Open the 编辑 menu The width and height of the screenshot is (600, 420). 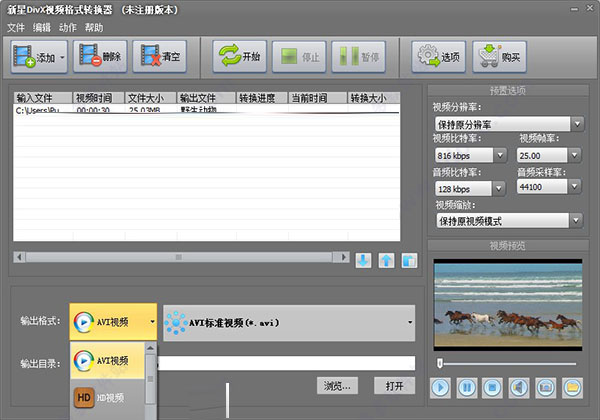42,28
